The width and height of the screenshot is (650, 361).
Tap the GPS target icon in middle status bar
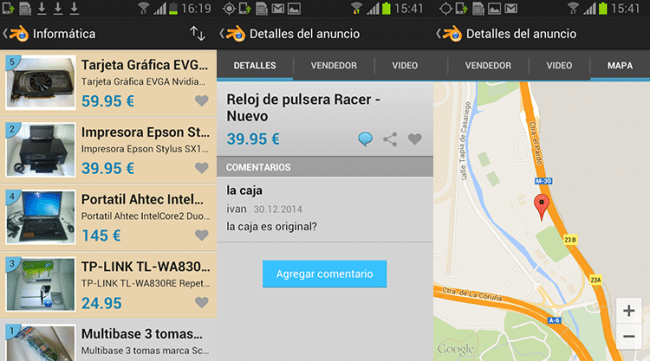[x=229, y=8]
